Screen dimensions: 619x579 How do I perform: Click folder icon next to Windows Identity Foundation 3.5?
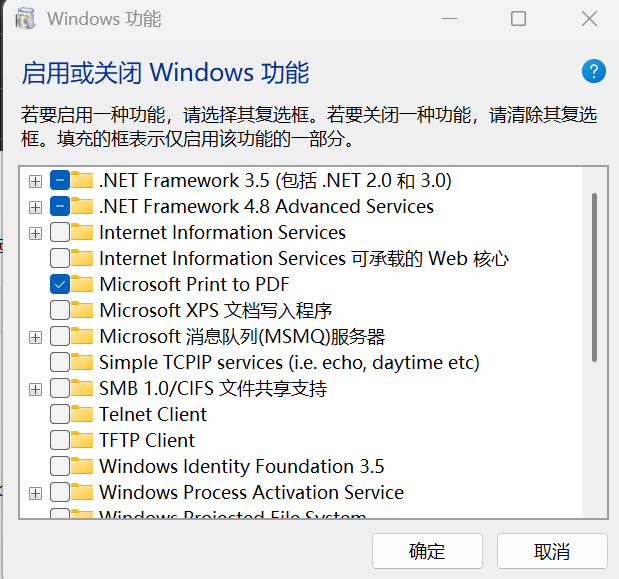click(x=82, y=466)
